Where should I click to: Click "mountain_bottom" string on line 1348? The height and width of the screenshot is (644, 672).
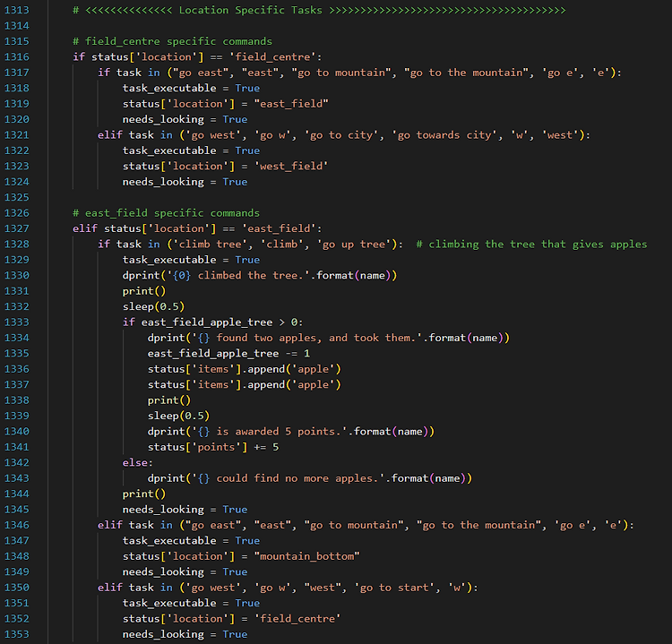coord(306,556)
